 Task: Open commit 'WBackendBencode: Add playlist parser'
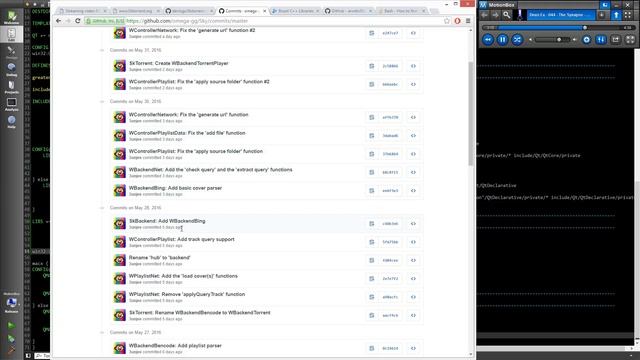coord(176,346)
